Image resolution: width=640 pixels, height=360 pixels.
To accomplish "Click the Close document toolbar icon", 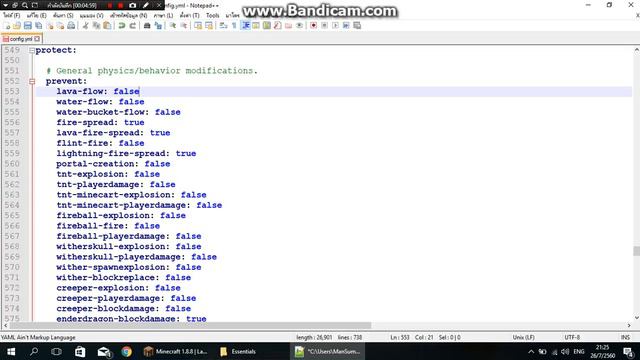I will [49, 26].
